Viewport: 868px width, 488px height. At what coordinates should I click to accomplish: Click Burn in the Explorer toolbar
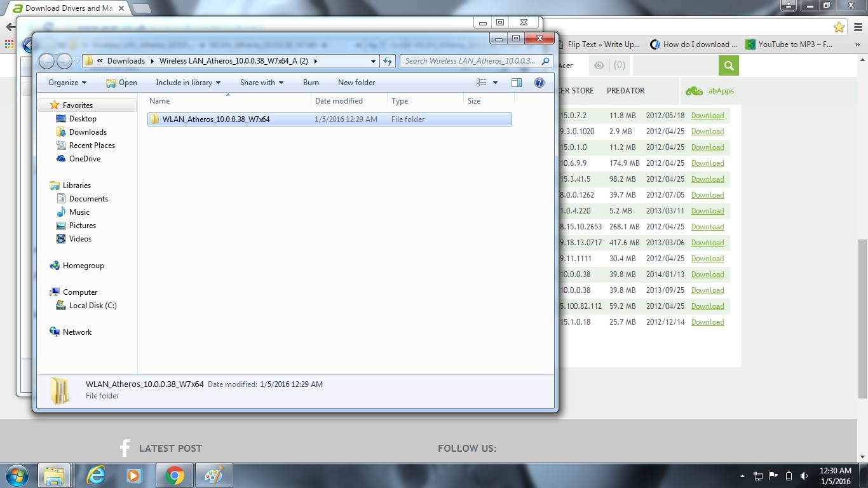tap(311, 83)
